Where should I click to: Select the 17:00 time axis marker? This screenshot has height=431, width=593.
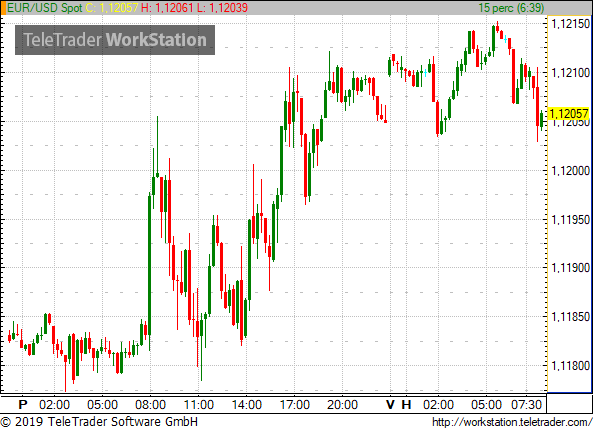point(295,405)
